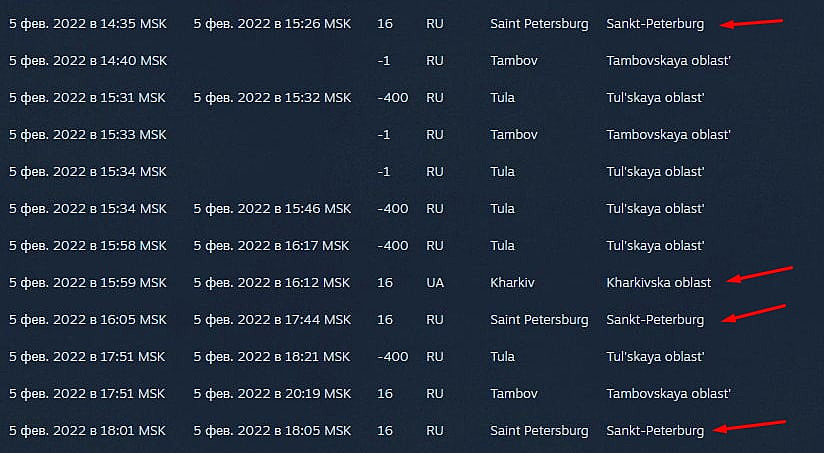Select the 15:46 MSK logout time

pos(272,208)
